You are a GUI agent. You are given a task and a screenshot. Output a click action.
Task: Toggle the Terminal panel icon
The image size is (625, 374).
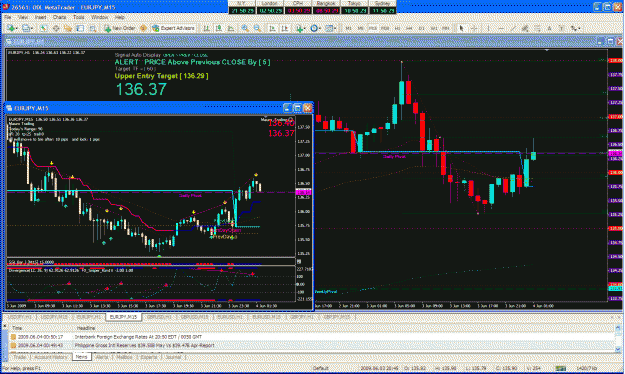[x=80, y=28]
